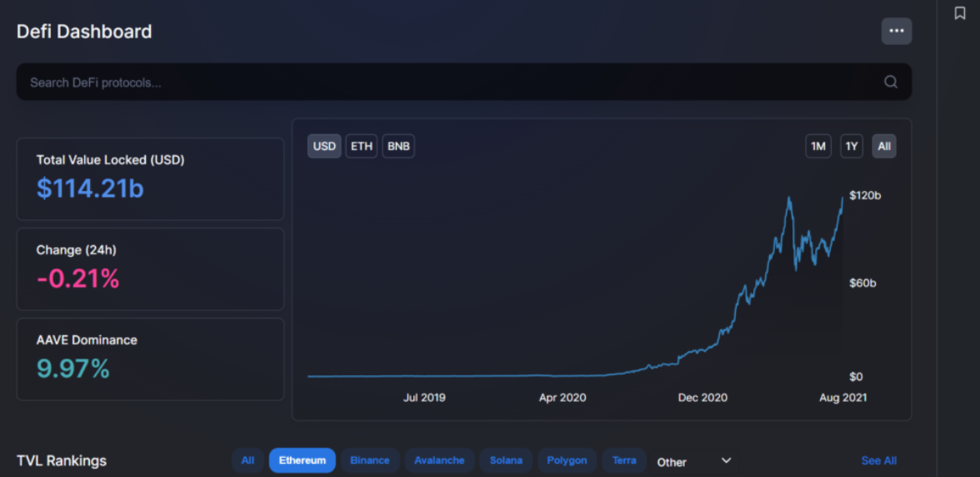Open the See All rankings link
The image size is (980, 477).
[x=878, y=461]
